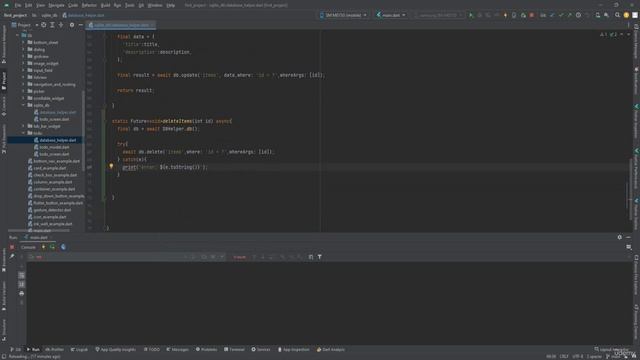Open the Refactor menu
The image size is (640, 360).
pyautogui.click(x=89, y=5)
